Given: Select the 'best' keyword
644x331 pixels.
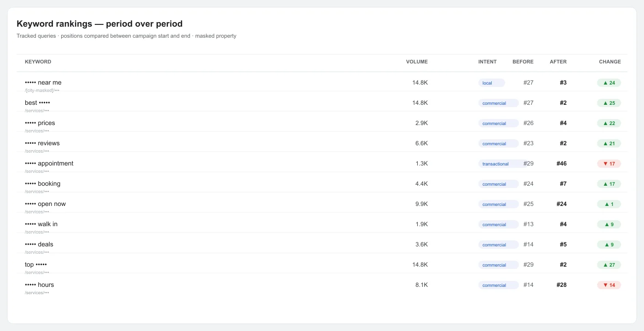Looking at the screenshot, I should pos(37,103).
